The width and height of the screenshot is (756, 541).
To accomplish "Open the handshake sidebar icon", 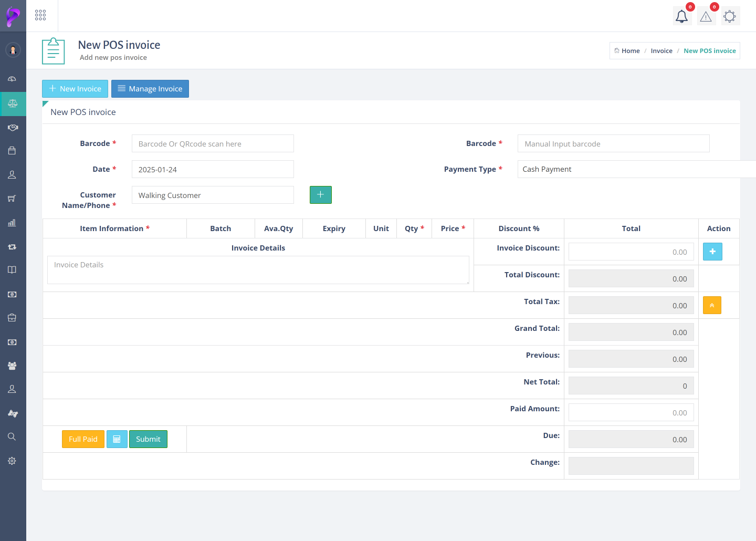I will pos(13,128).
